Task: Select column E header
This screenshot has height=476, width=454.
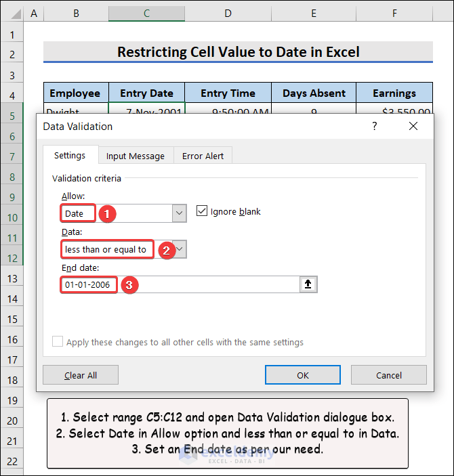Action: (314, 14)
